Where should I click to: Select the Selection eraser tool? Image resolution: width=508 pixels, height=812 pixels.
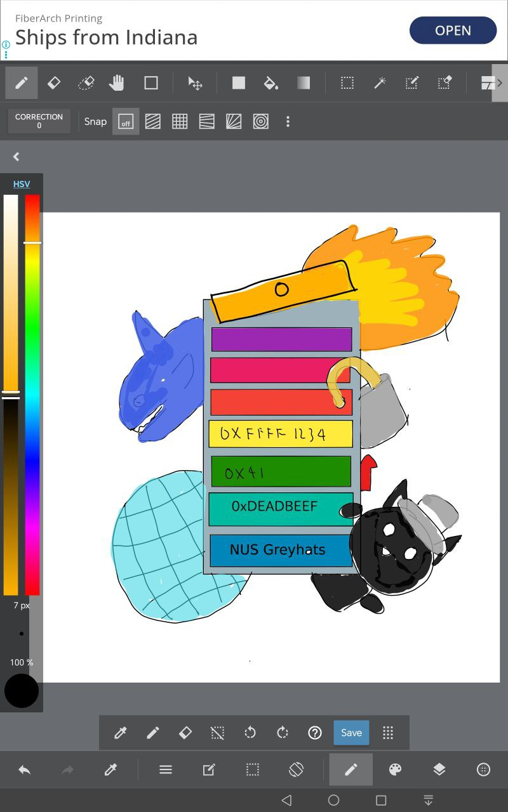tap(444, 83)
